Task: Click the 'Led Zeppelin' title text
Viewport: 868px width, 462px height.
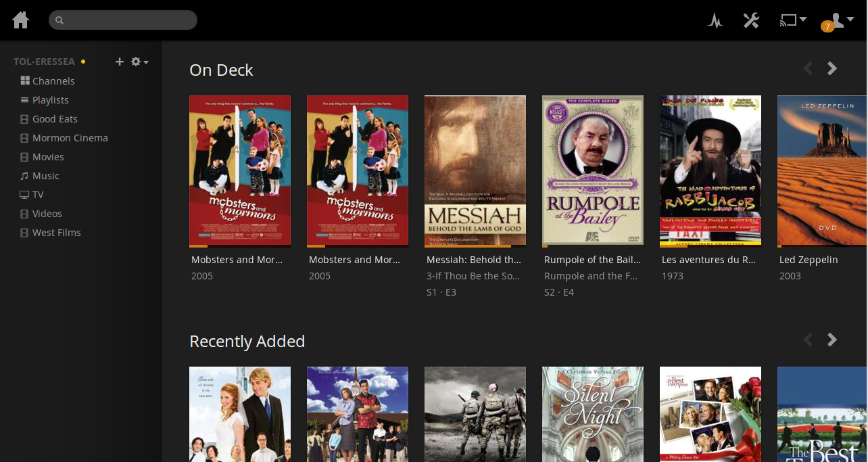Action: 809,260
